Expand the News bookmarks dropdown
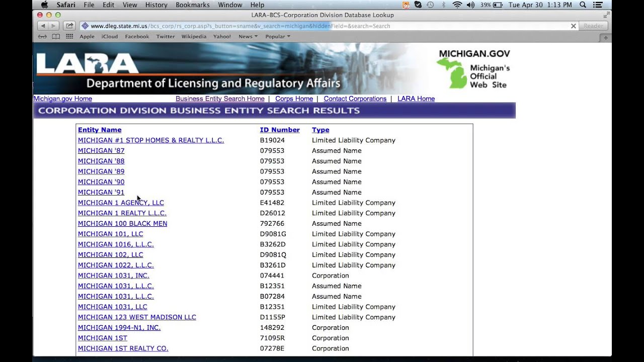 point(248,36)
